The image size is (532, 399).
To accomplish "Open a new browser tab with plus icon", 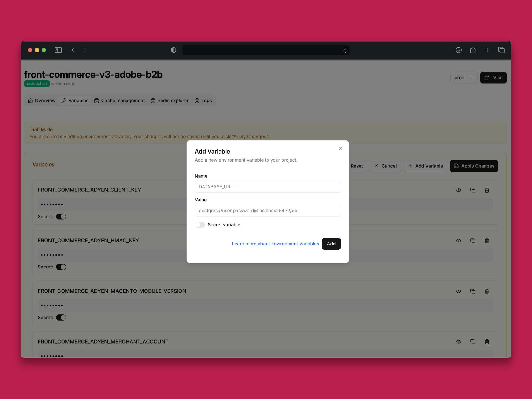I will pyautogui.click(x=487, y=50).
